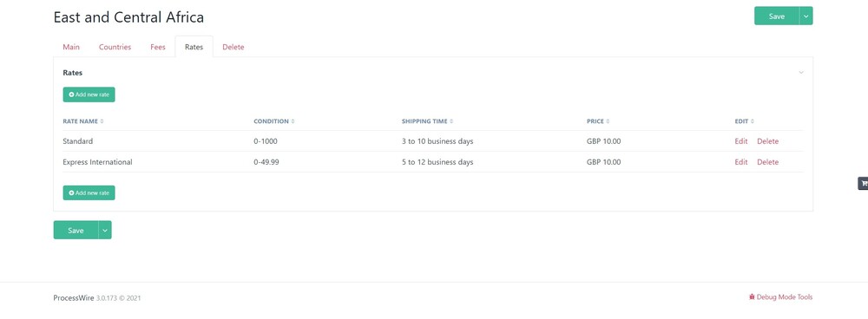Click the ProcessWire footer text
868x319 pixels.
tap(74, 298)
